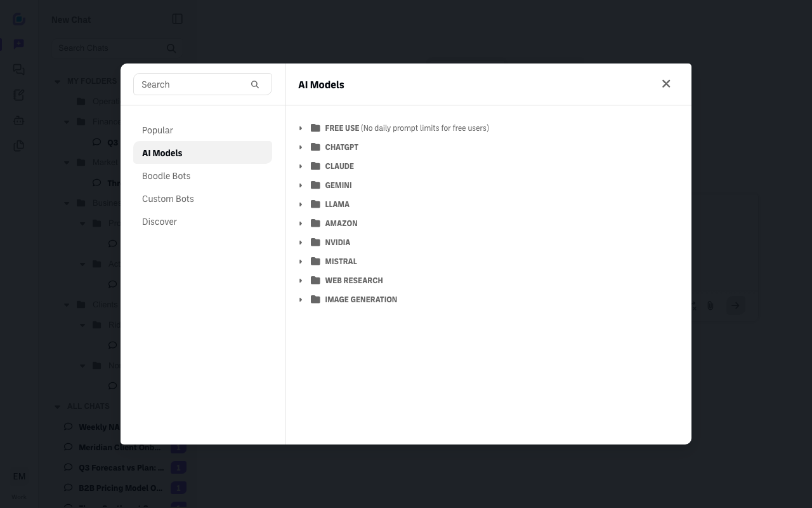Click the EM user avatar
This screenshot has width=812, height=508.
19,476
